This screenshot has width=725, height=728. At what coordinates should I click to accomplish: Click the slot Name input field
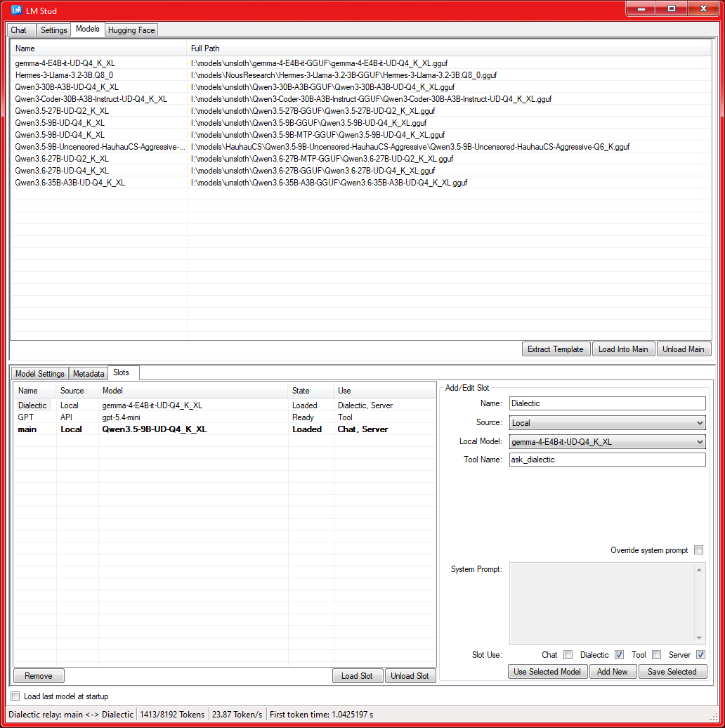[608, 403]
